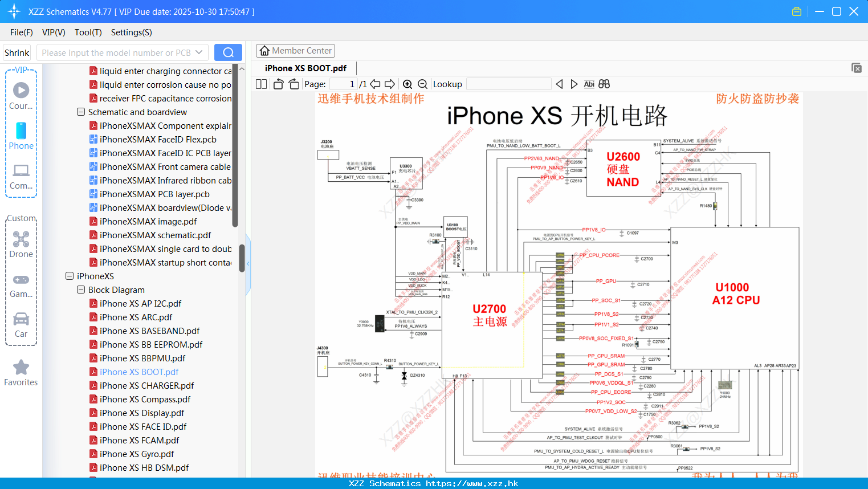Go to next page arrow
This screenshot has height=489, width=868.
pyautogui.click(x=390, y=84)
